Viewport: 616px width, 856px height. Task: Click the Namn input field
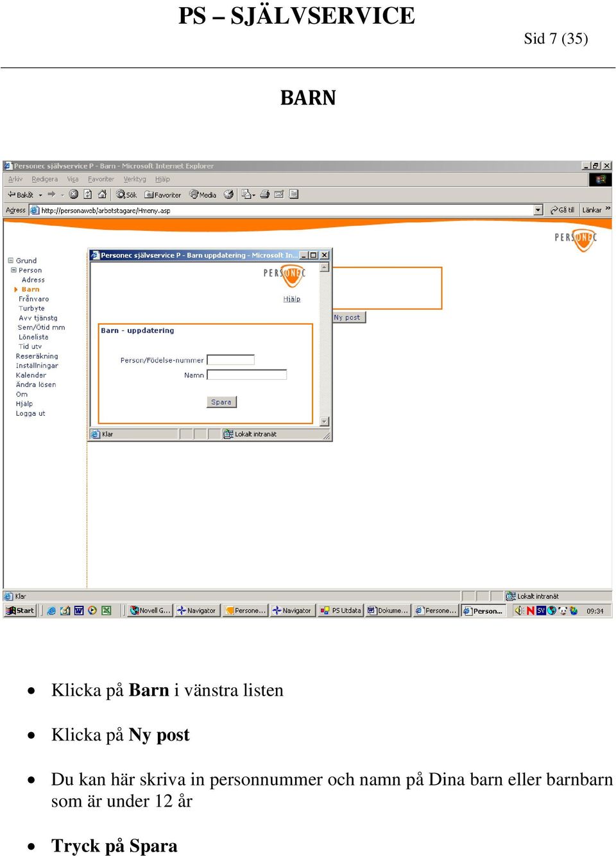coord(247,375)
